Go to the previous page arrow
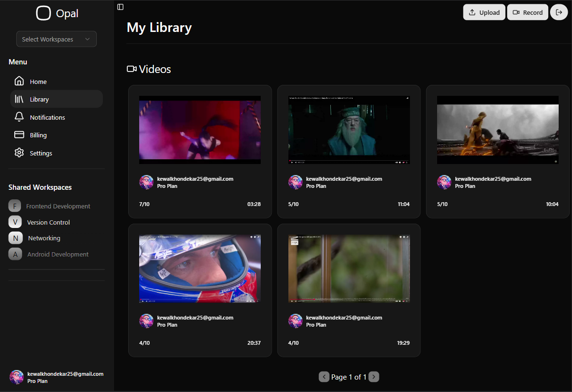The width and height of the screenshot is (572, 392). (324, 377)
